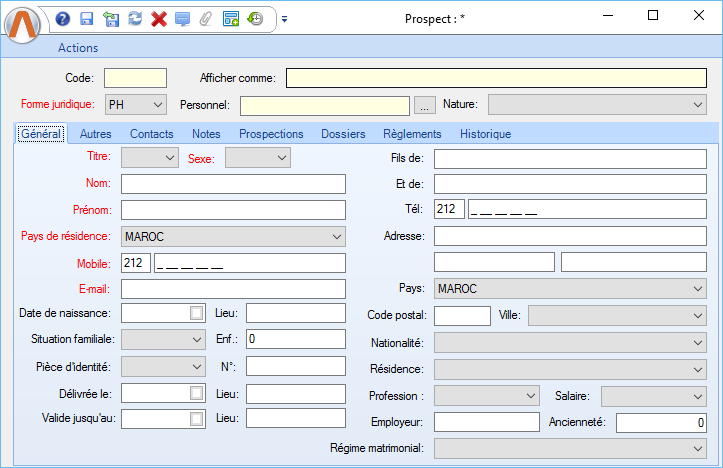
Task: Expand the Forme juridique dropdown
Action: click(157, 104)
